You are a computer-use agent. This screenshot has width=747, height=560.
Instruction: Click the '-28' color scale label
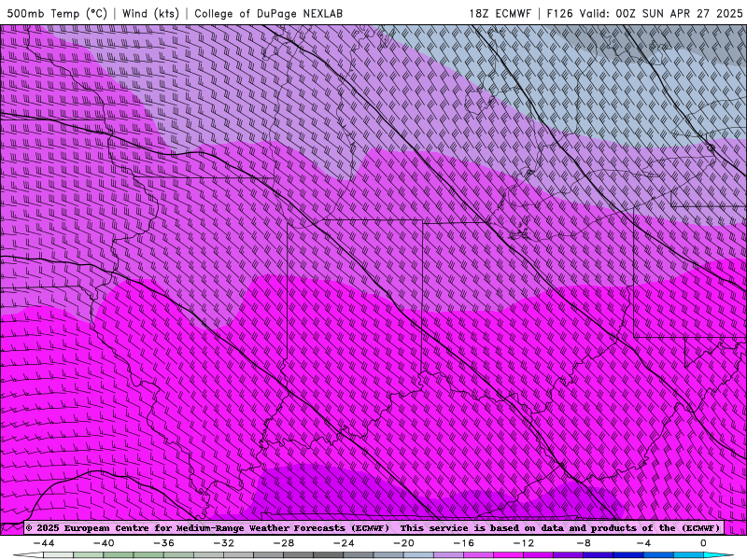click(x=284, y=543)
